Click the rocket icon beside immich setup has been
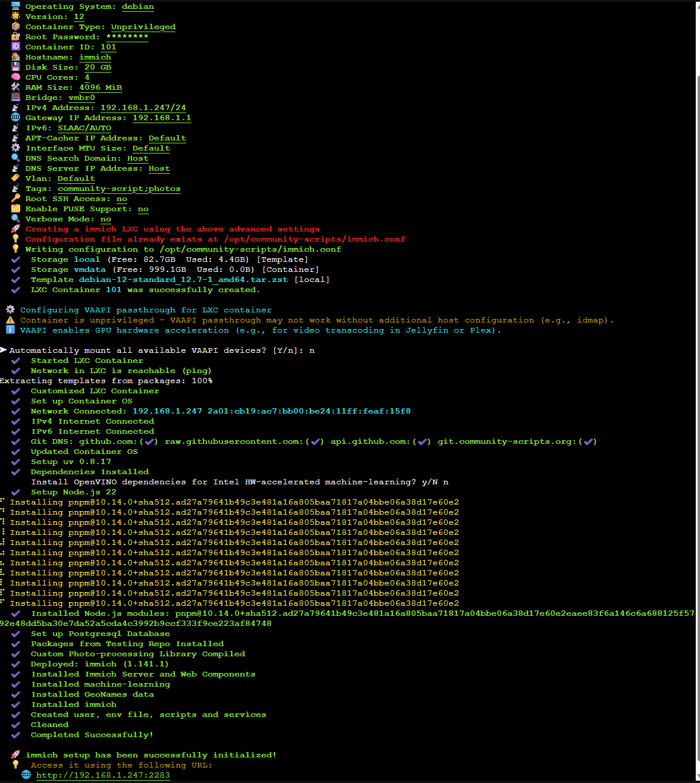The height and width of the screenshot is (783, 700). point(15,754)
